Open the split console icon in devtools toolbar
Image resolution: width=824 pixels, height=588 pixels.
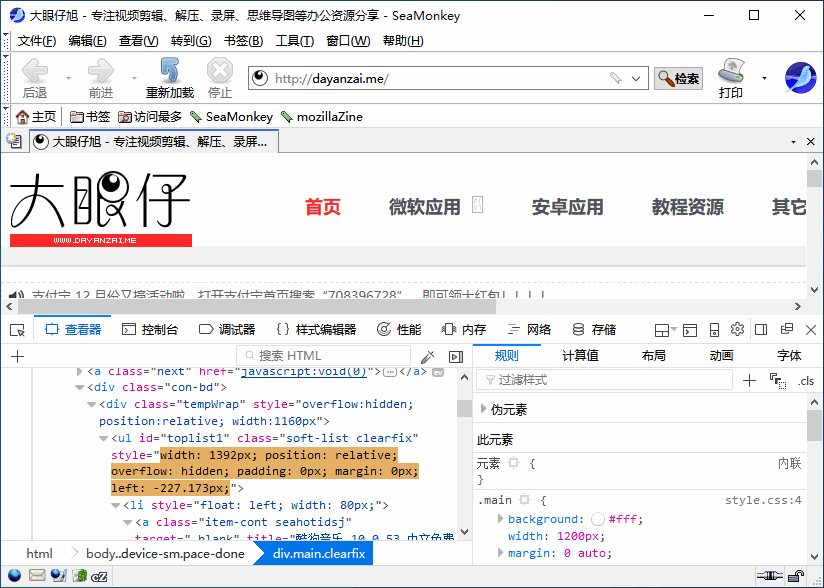click(690, 330)
